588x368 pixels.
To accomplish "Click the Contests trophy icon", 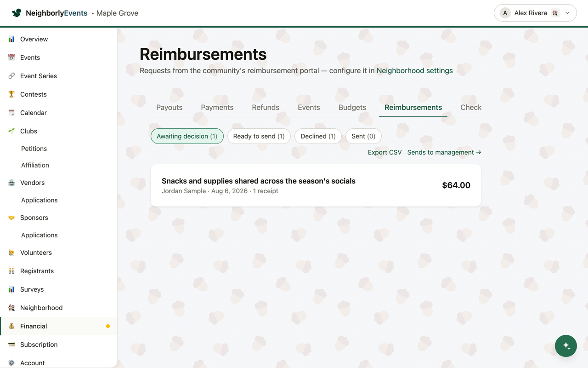I will pyautogui.click(x=11, y=94).
